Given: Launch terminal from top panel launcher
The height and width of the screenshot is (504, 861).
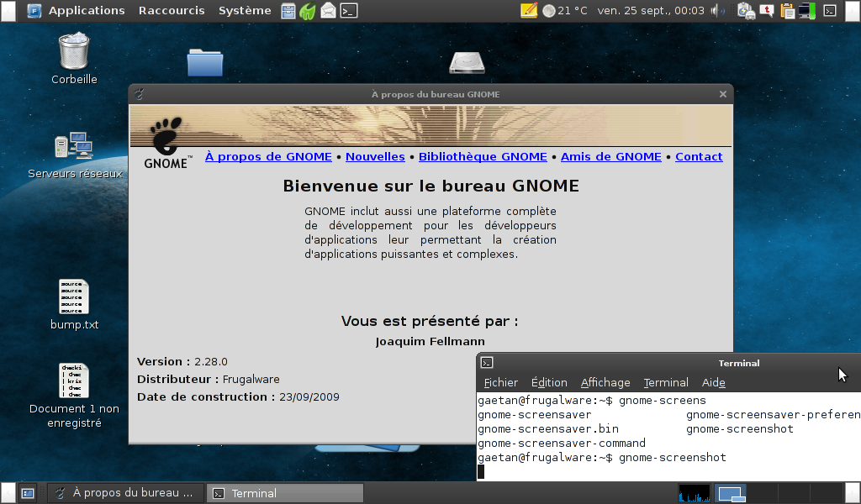Looking at the screenshot, I should (349, 10).
